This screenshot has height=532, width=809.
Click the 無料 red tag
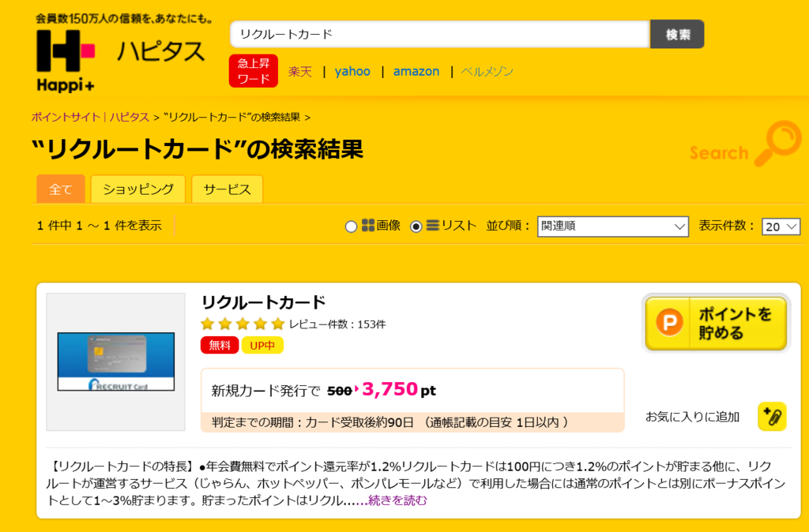220,345
